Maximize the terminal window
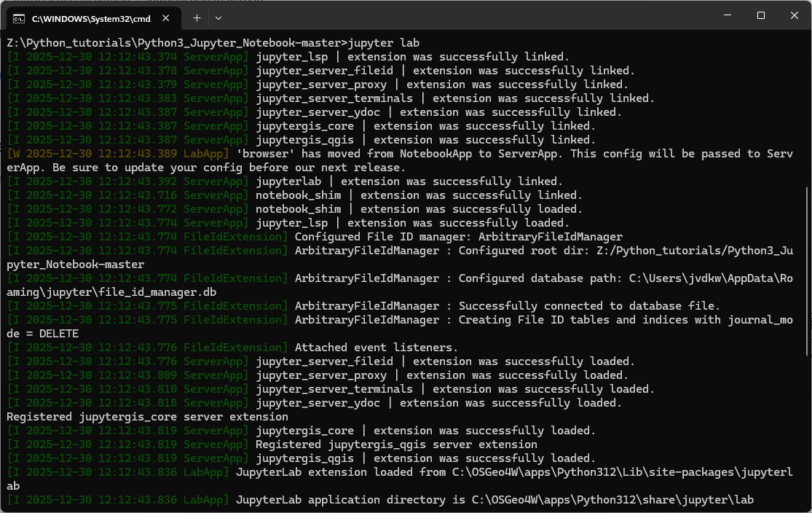Screen dimensions: 812x513 (760, 15)
